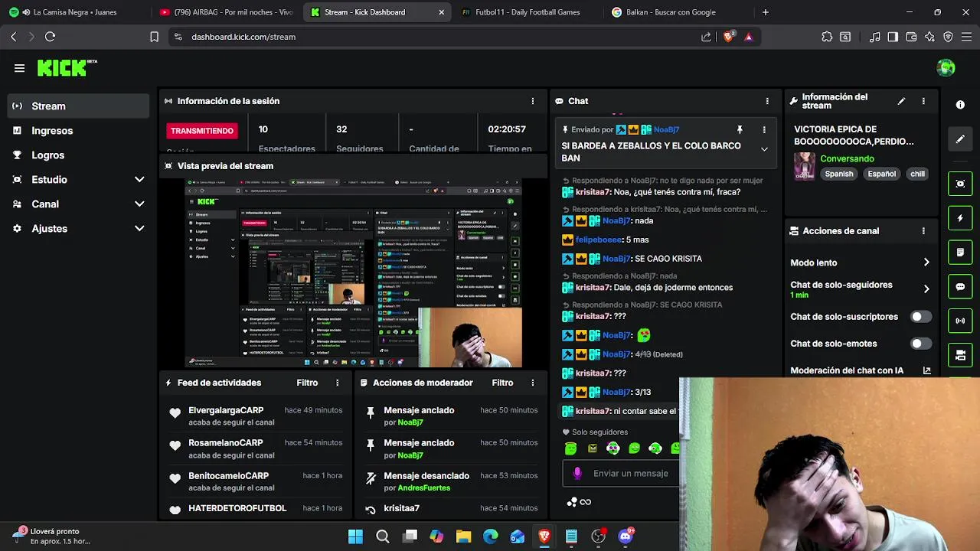Click the purple microphone icon in chat input
The width and height of the screenshot is (980, 551).
click(x=577, y=474)
